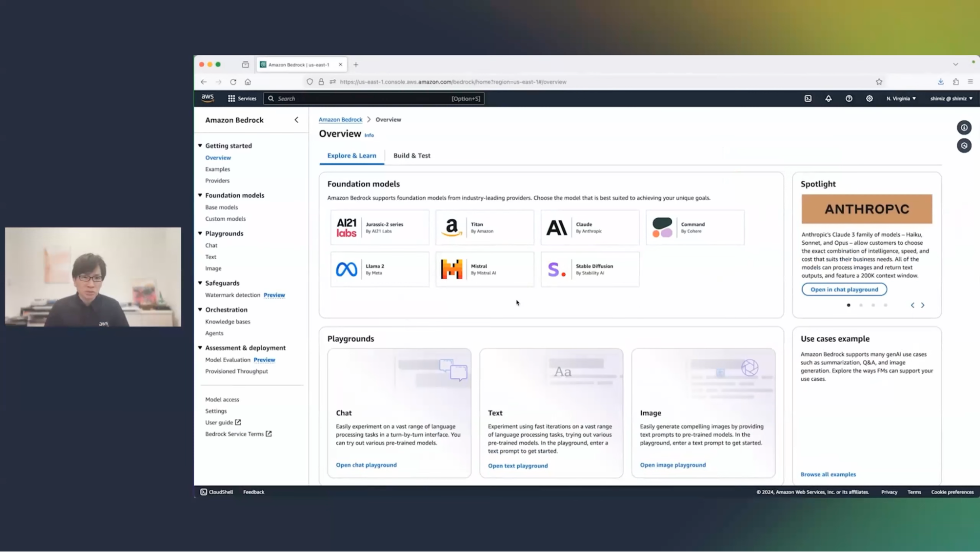Open the AWS help question mark icon

(x=849, y=99)
